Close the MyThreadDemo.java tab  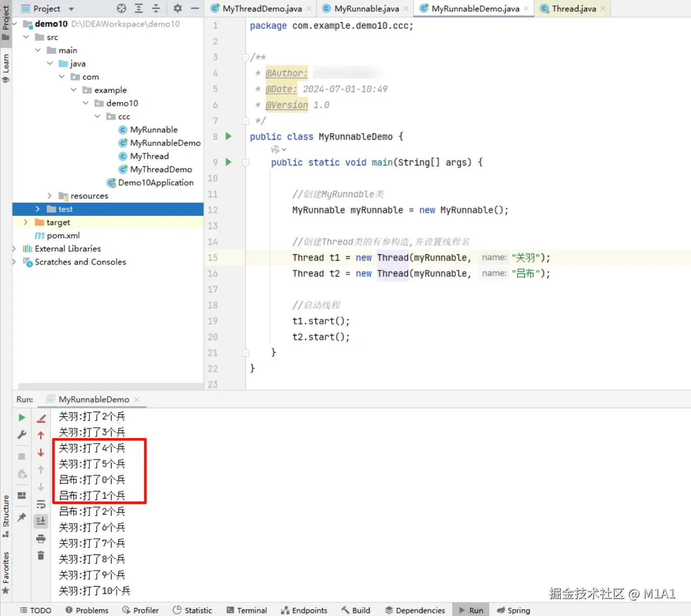pyautogui.click(x=308, y=9)
